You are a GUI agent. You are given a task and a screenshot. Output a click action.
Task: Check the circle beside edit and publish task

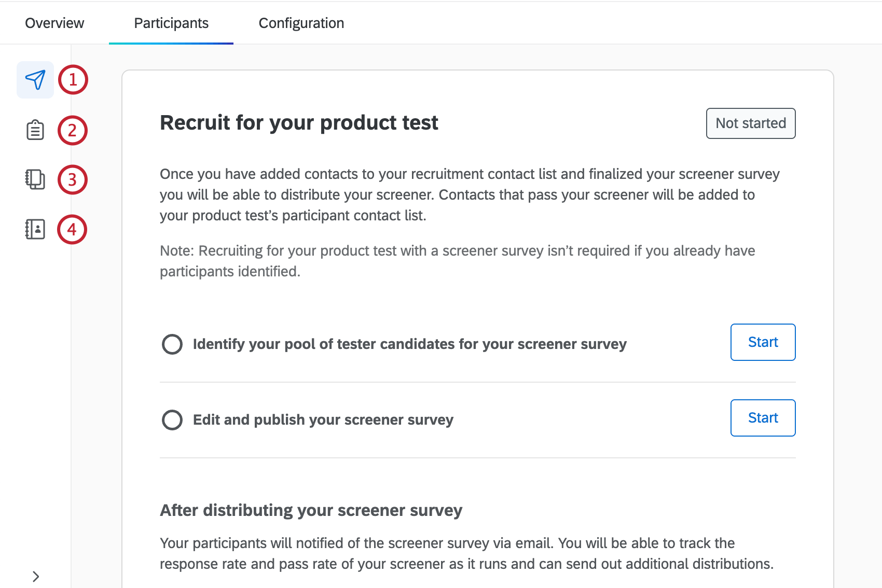172,419
